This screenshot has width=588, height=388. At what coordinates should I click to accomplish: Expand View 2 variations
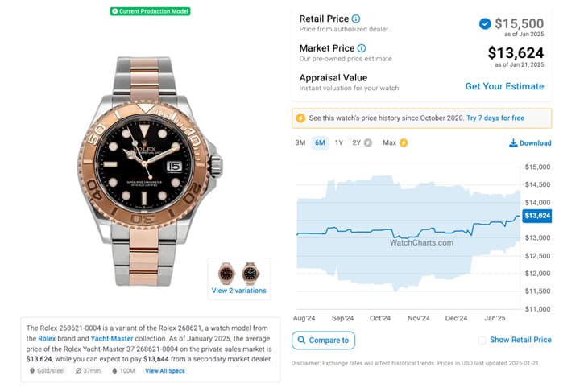click(x=238, y=290)
